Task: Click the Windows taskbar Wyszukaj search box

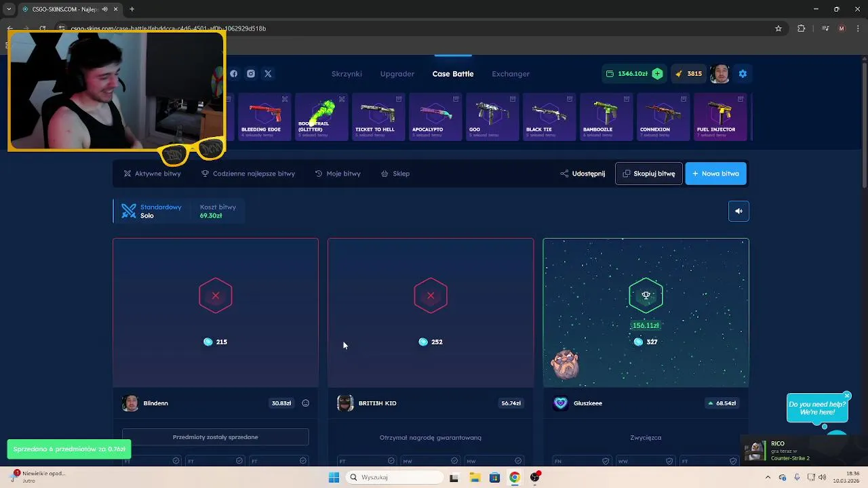Action: 395,477
